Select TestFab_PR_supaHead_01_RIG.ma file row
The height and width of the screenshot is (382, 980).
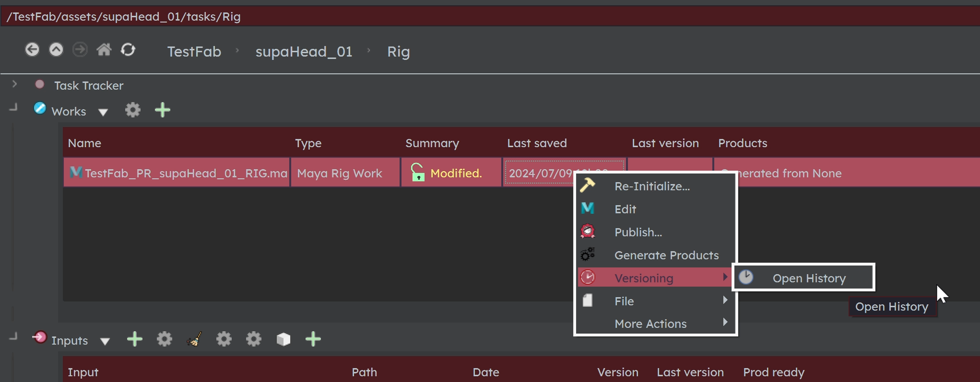click(x=177, y=173)
